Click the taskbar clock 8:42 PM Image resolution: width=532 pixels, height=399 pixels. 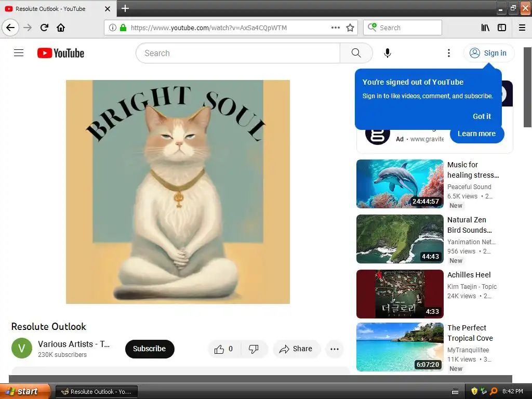point(512,391)
